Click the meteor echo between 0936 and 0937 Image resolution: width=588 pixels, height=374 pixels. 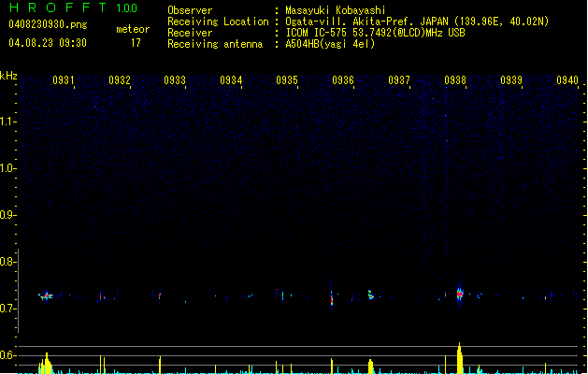370,295
